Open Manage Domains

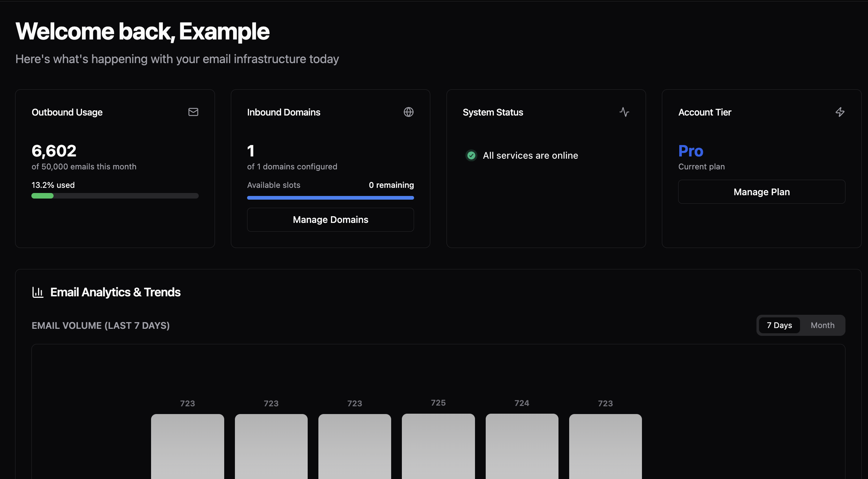click(x=330, y=220)
